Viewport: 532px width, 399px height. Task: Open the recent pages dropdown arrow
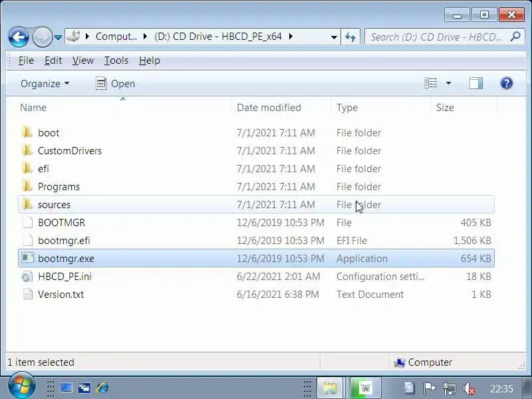coord(58,37)
